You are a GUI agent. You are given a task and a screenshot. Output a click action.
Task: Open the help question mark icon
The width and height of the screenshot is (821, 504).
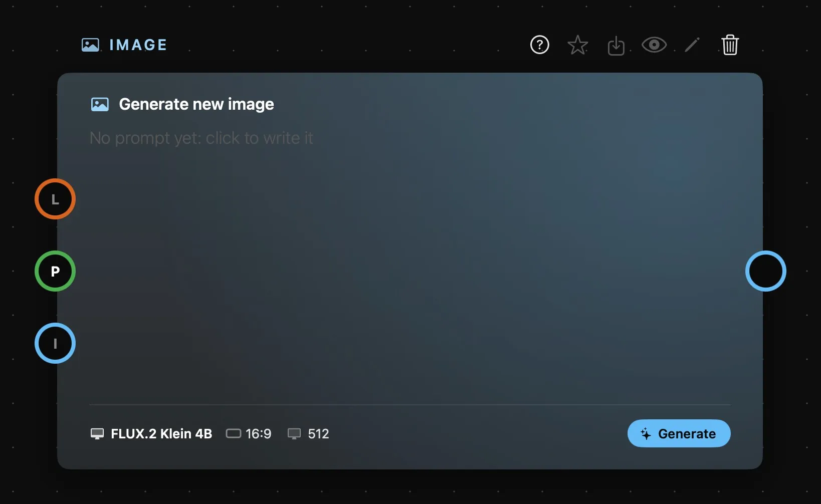540,45
